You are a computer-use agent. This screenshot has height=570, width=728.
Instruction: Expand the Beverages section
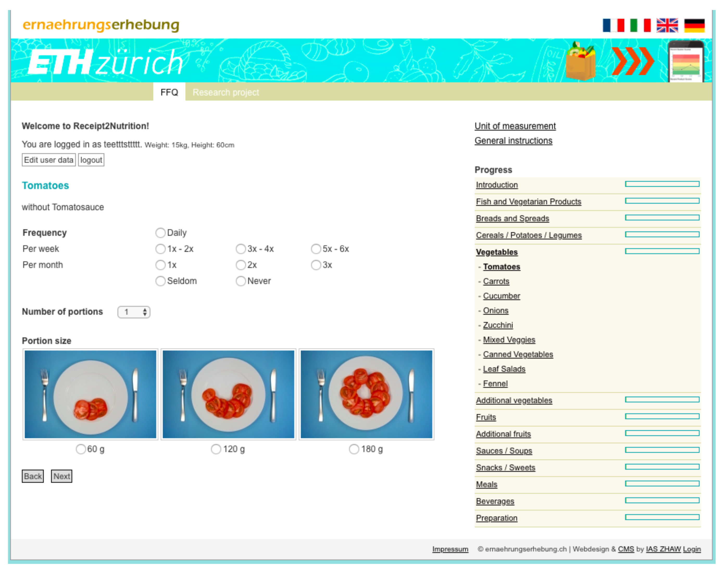pyautogui.click(x=495, y=501)
